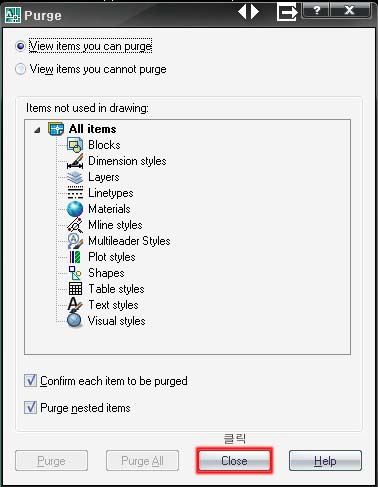The width and height of the screenshot is (378, 487).
Task: Select the Layers stack icon
Action: (75, 177)
